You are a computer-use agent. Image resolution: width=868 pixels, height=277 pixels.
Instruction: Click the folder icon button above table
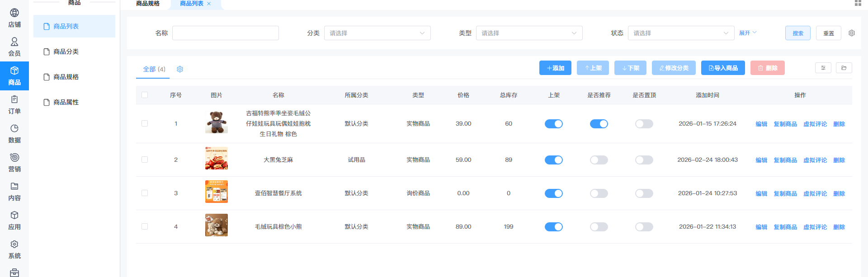tap(844, 68)
